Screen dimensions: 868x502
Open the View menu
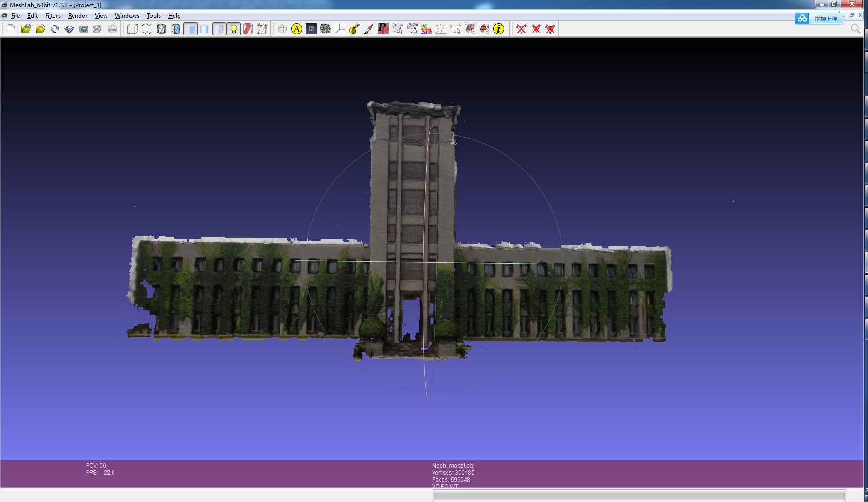coord(101,16)
